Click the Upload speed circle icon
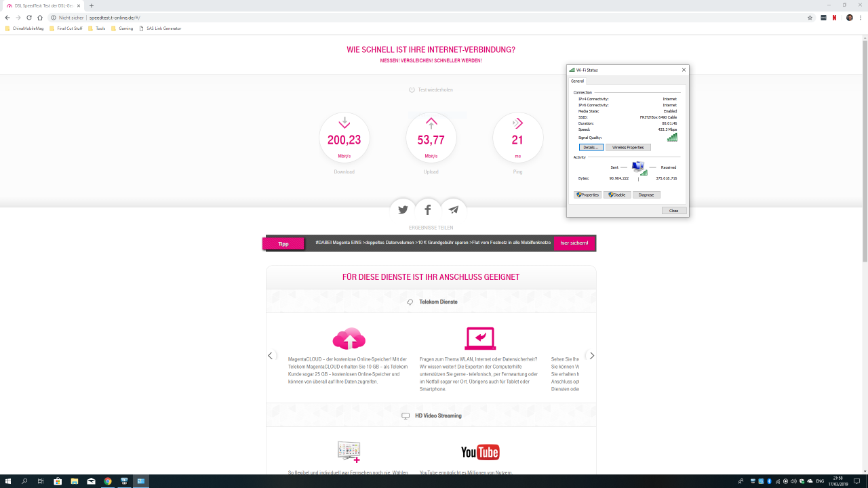The height and width of the screenshot is (488, 868). 431,138
